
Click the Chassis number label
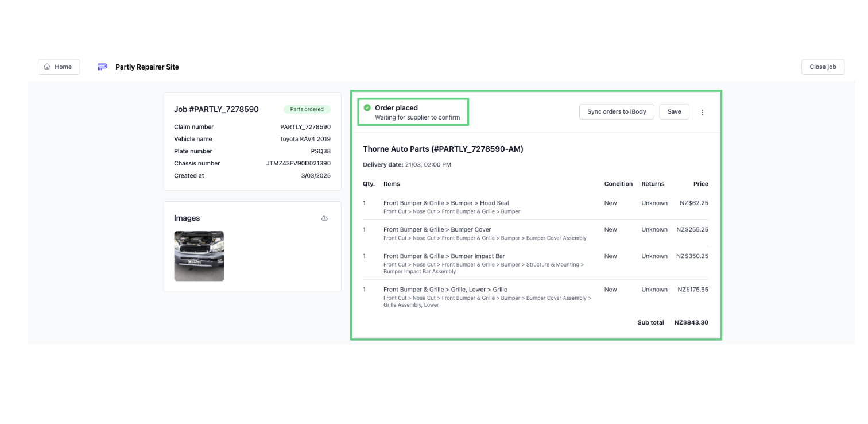(197, 163)
